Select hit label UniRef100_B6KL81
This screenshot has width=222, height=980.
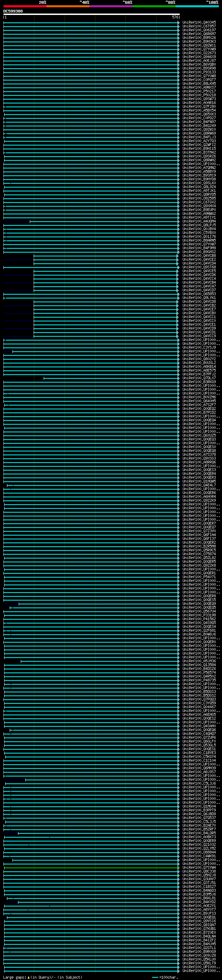[199, 898]
